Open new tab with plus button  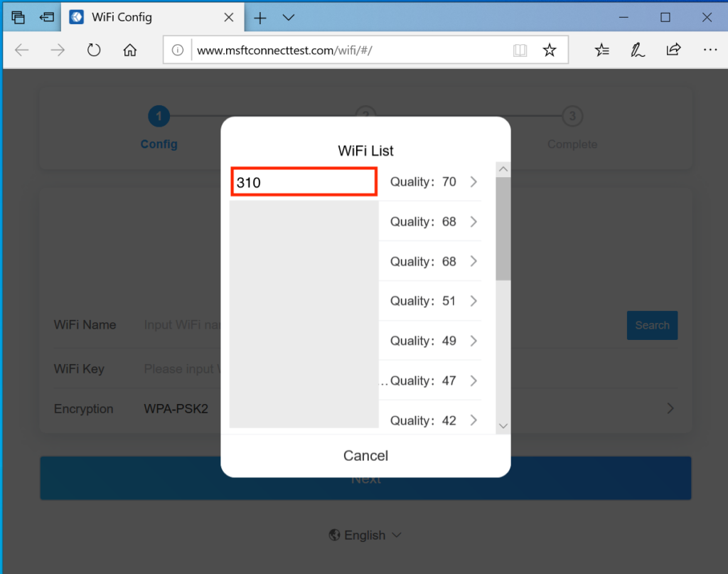(260, 18)
